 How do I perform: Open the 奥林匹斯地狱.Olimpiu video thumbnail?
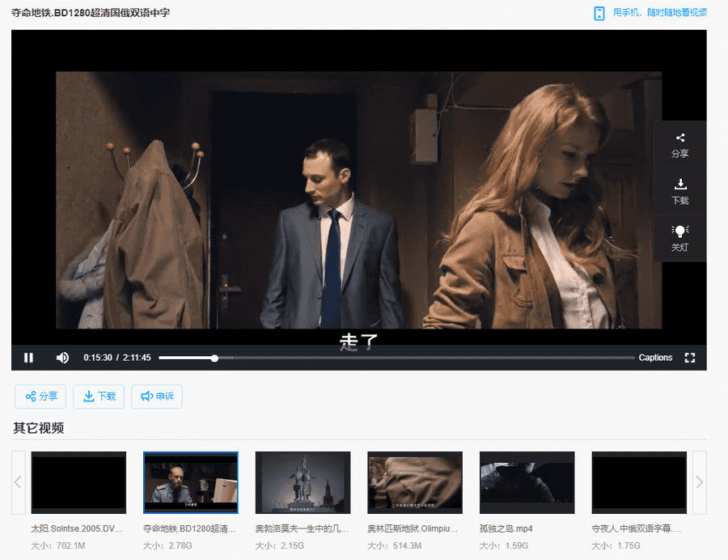pos(415,482)
